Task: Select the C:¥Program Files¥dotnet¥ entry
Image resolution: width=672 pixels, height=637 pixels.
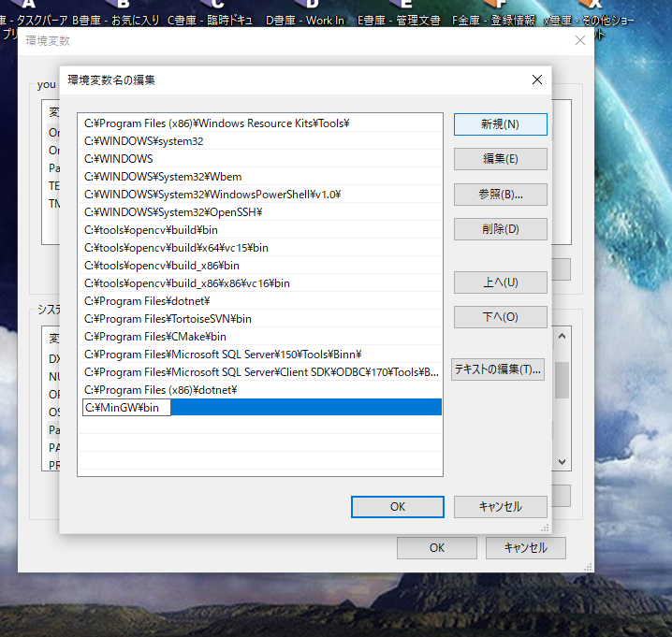Action: tap(259, 301)
